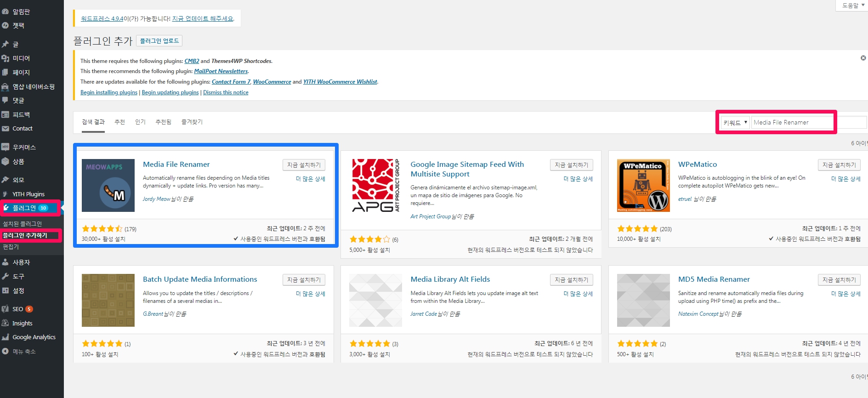Click the pin icon for Posts (글)
Image resolution: width=868 pixels, height=398 pixels.
point(6,44)
